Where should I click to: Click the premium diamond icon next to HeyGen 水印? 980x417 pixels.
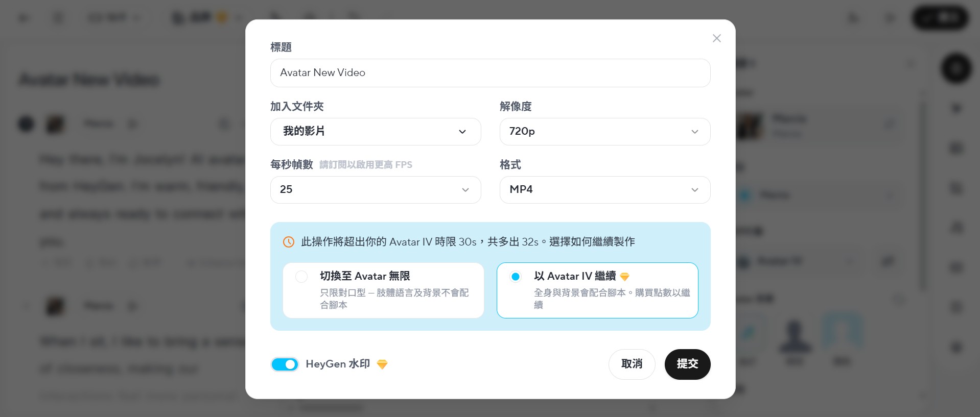[x=382, y=364]
